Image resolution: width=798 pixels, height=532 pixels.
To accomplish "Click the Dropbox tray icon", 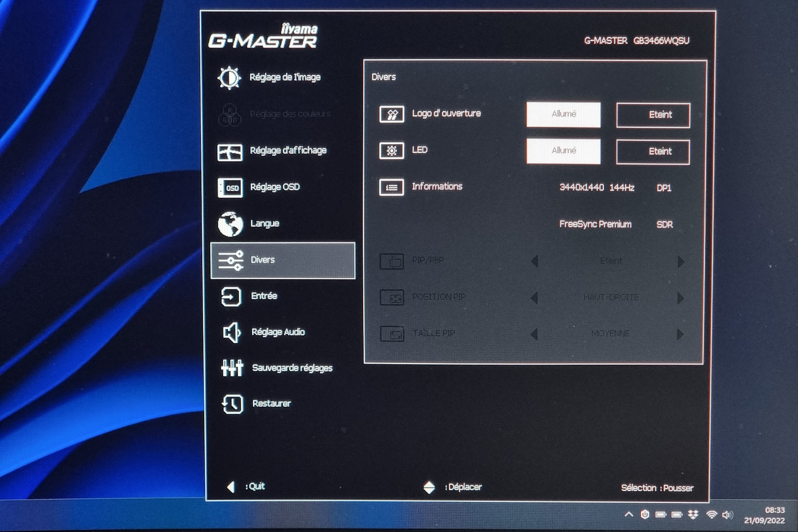I will pos(693,515).
